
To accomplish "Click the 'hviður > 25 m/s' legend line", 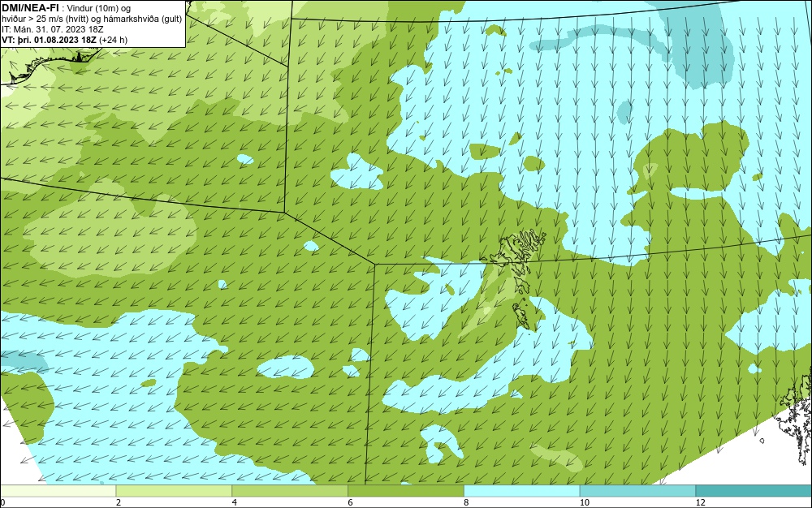I will tap(92, 19).
